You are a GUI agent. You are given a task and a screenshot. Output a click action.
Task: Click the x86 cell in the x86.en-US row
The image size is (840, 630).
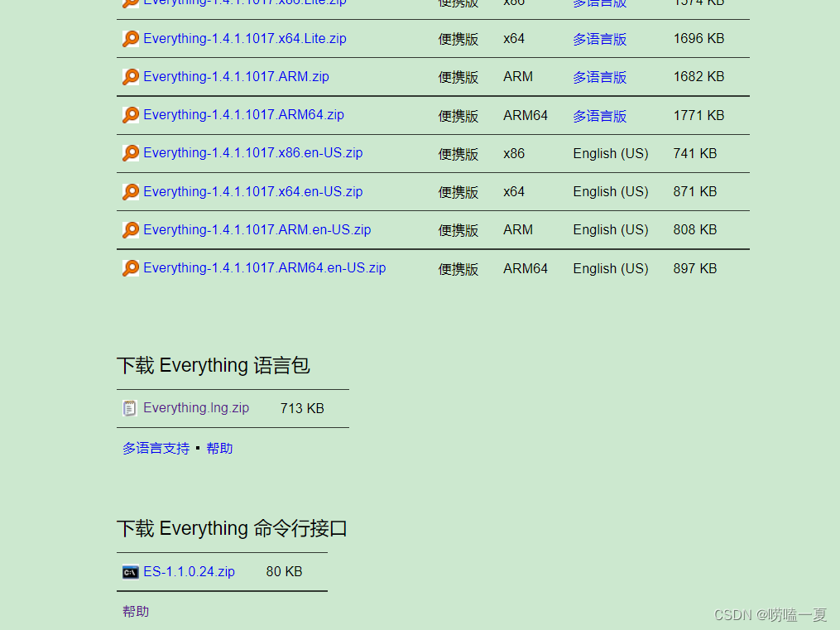[514, 154]
